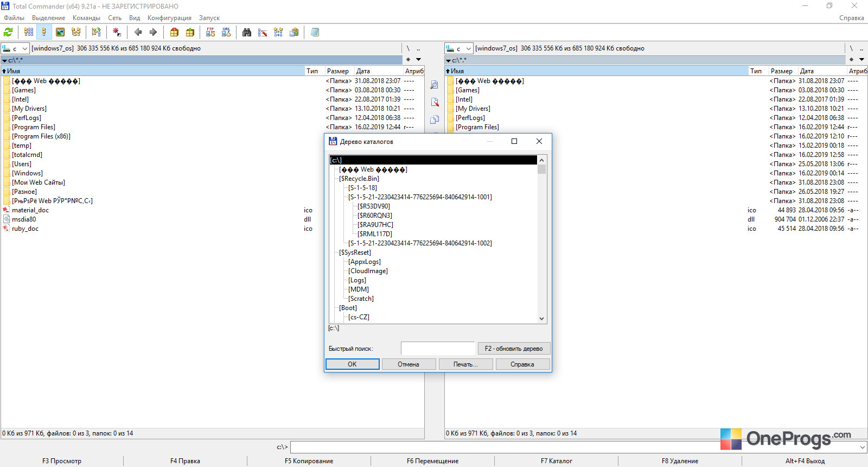Click Справка button in tree dialog
The height and width of the screenshot is (467, 868).
[x=522, y=364]
